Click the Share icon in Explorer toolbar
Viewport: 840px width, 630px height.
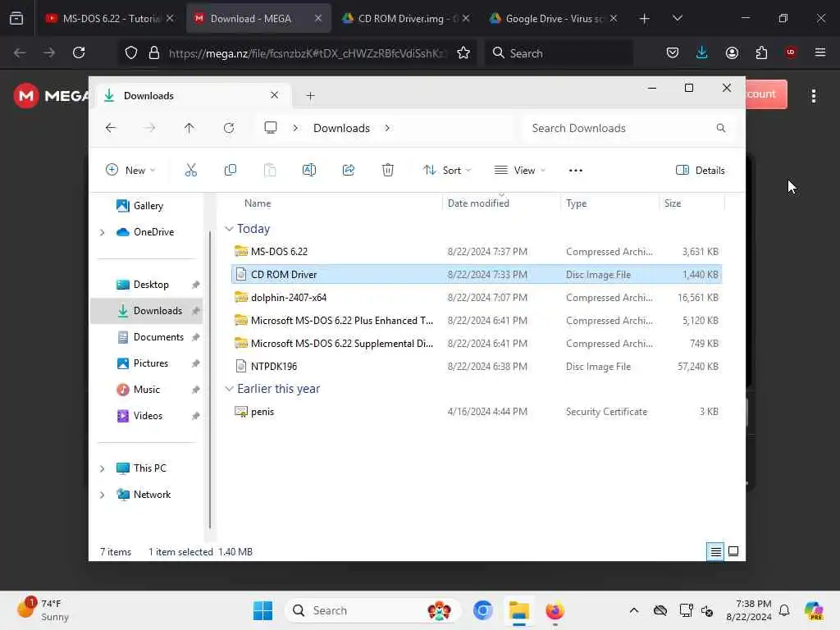click(x=348, y=171)
